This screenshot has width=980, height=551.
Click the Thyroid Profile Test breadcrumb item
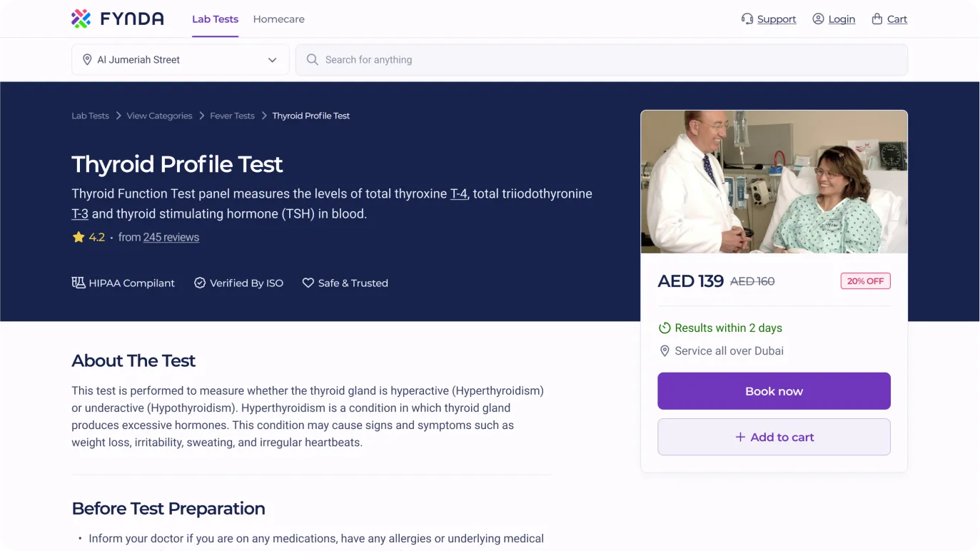pos(311,116)
